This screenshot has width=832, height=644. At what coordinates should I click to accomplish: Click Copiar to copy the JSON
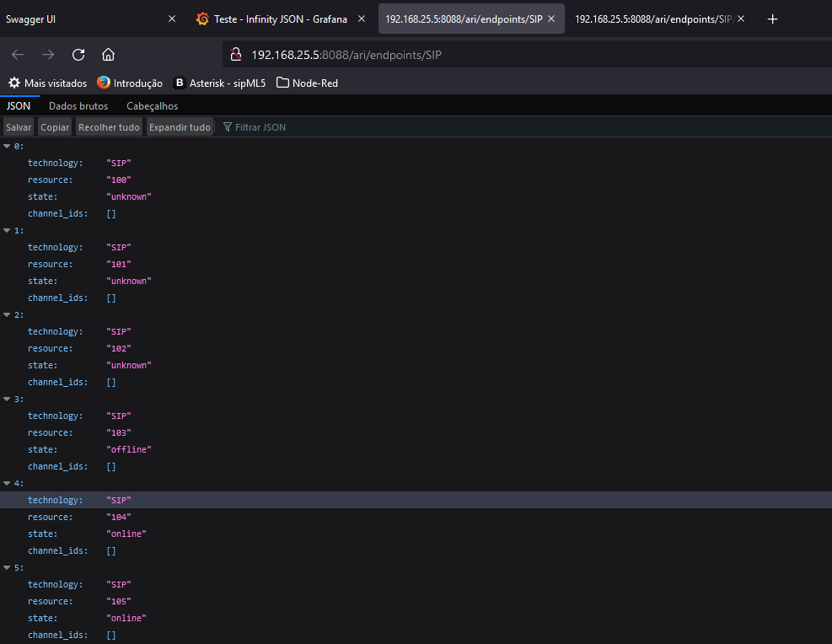pyautogui.click(x=54, y=126)
